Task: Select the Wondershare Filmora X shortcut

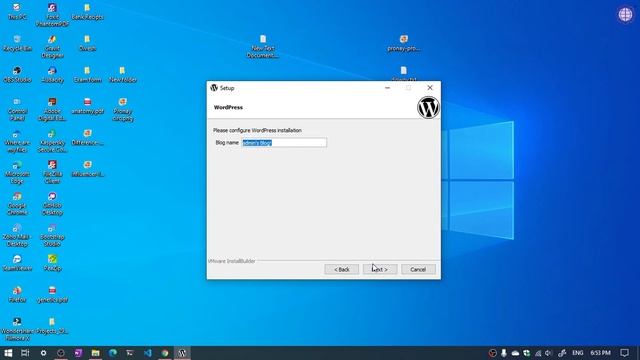Action: pos(17,329)
